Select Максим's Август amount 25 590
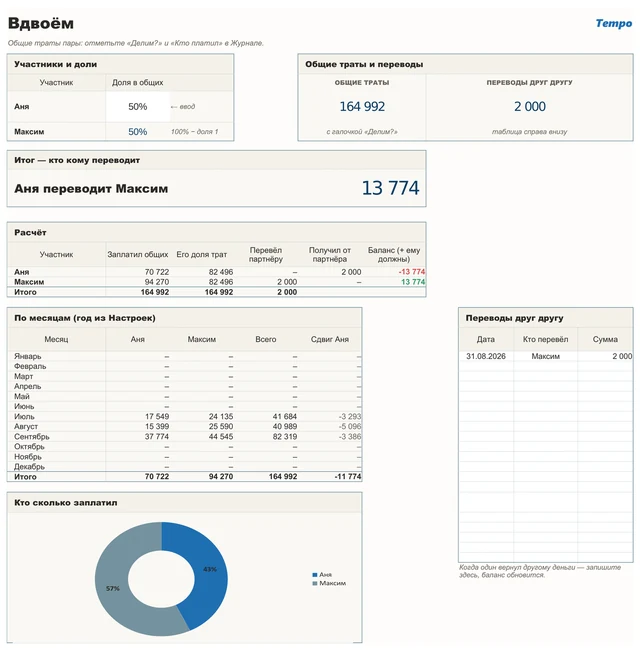This screenshot has height=650, width=640. pos(221,427)
